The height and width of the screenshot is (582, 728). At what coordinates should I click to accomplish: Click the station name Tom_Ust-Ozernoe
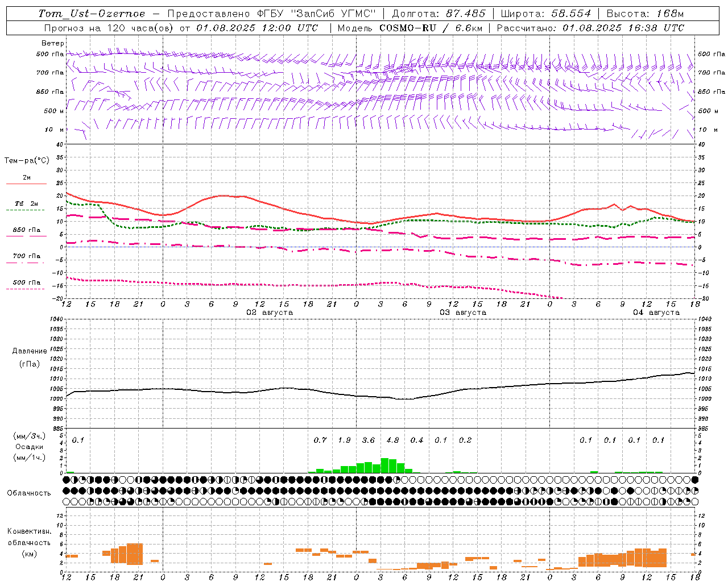[92, 14]
